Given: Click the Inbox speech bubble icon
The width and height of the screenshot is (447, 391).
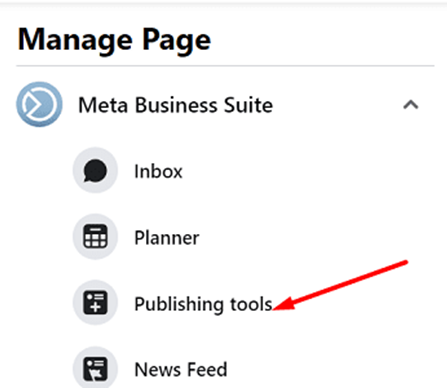Looking at the screenshot, I should click(x=95, y=171).
